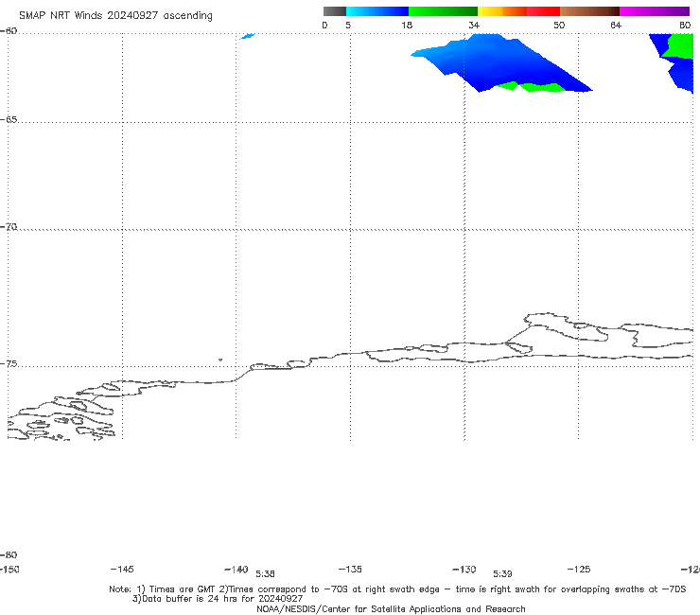
Task: Click the '-130' longitude axis label
Action: coord(464,570)
